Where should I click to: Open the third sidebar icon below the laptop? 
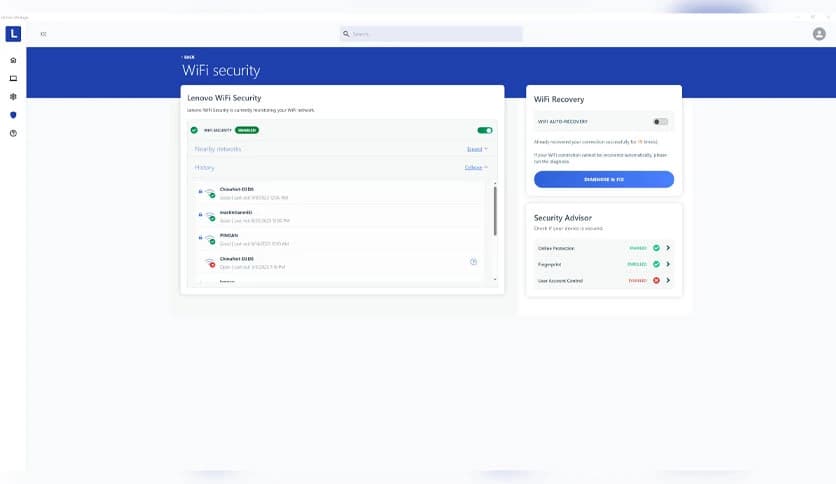tap(13, 96)
